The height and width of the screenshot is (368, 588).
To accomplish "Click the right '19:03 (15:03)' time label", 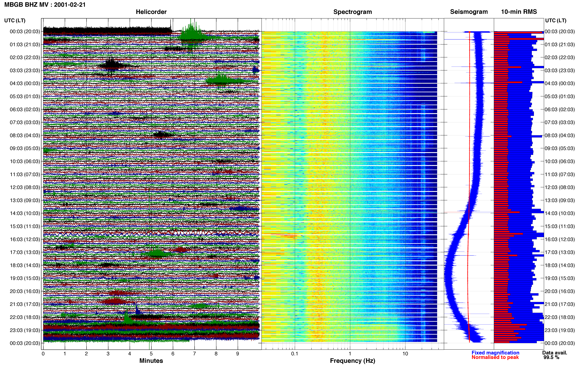I will point(560,278).
